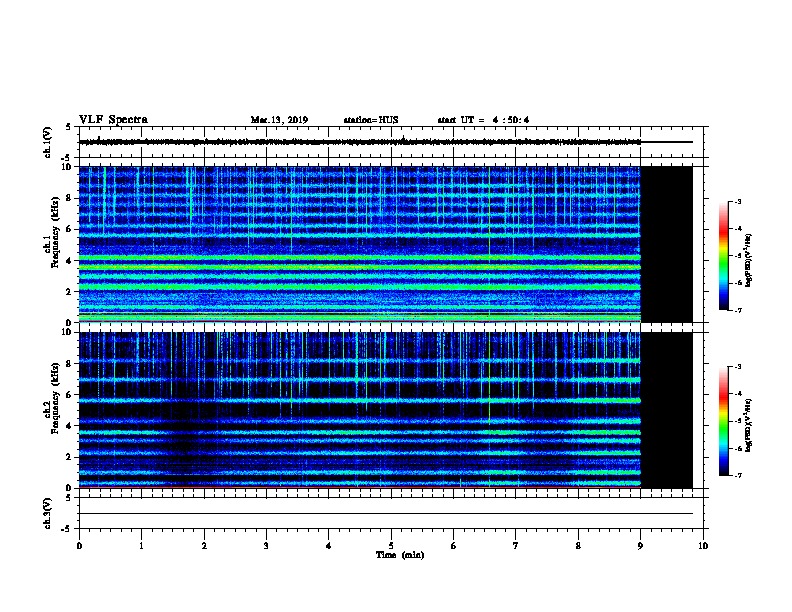The image size is (792, 612).
Task: Click the ch.1 spectrogram "4" kHz tick label
Action: pyautogui.click(x=70, y=261)
